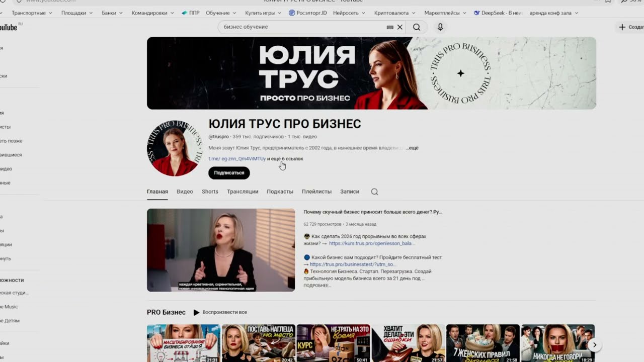Screen dimensions: 644x362
Task: Open the Подкасты tab
Action: coord(280,192)
